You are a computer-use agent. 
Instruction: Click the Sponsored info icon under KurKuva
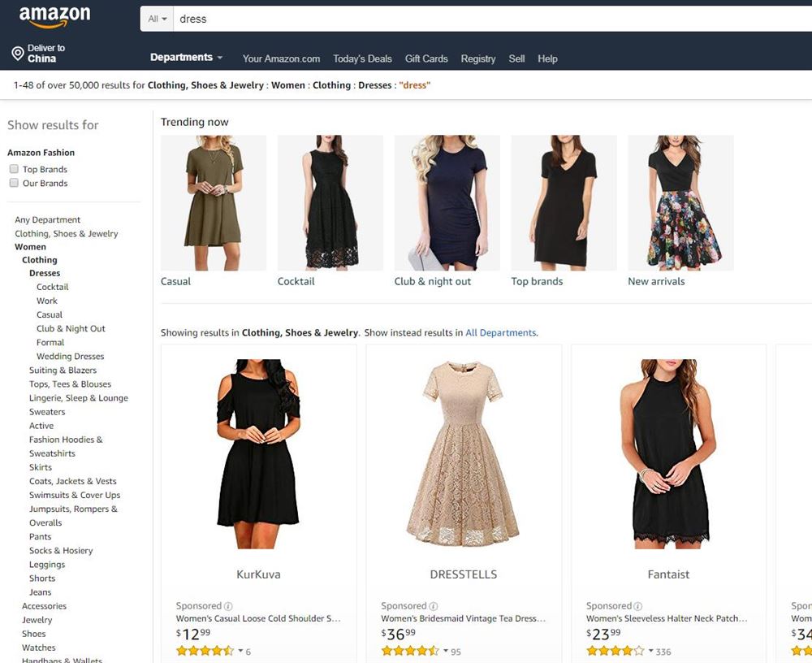coord(228,606)
